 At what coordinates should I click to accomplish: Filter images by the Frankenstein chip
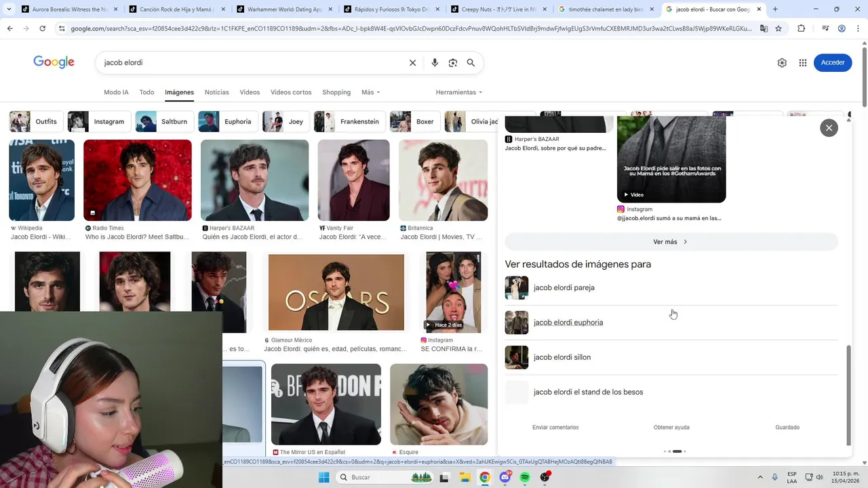pos(349,121)
